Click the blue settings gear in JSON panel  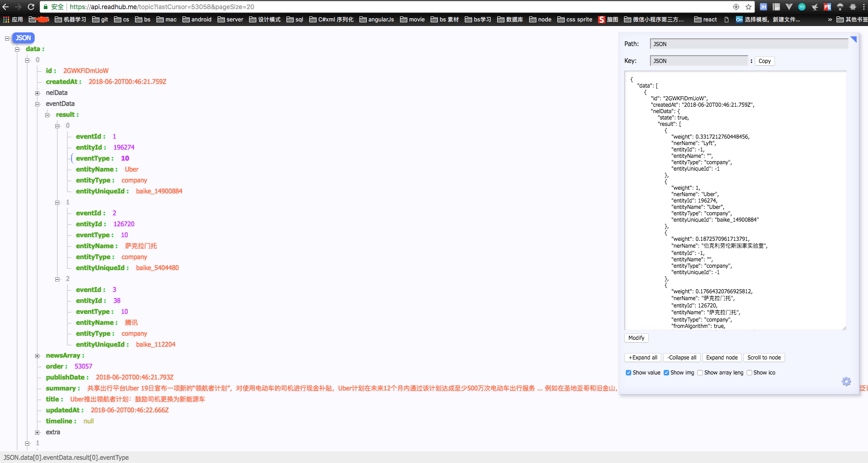(x=846, y=381)
